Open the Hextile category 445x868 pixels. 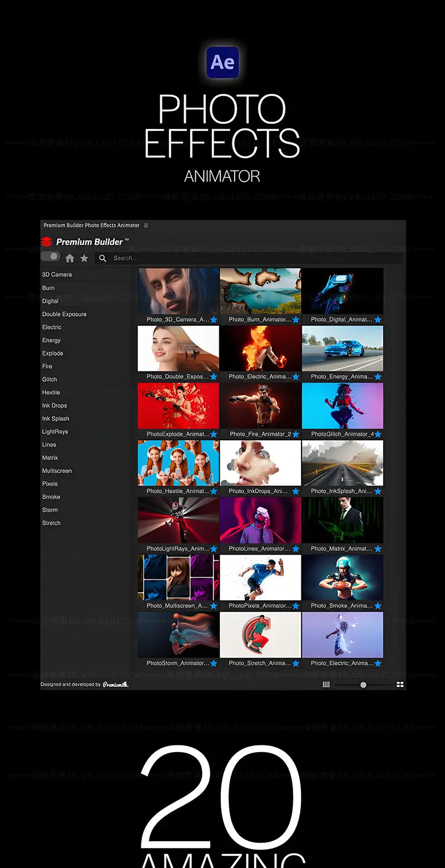coord(51,393)
